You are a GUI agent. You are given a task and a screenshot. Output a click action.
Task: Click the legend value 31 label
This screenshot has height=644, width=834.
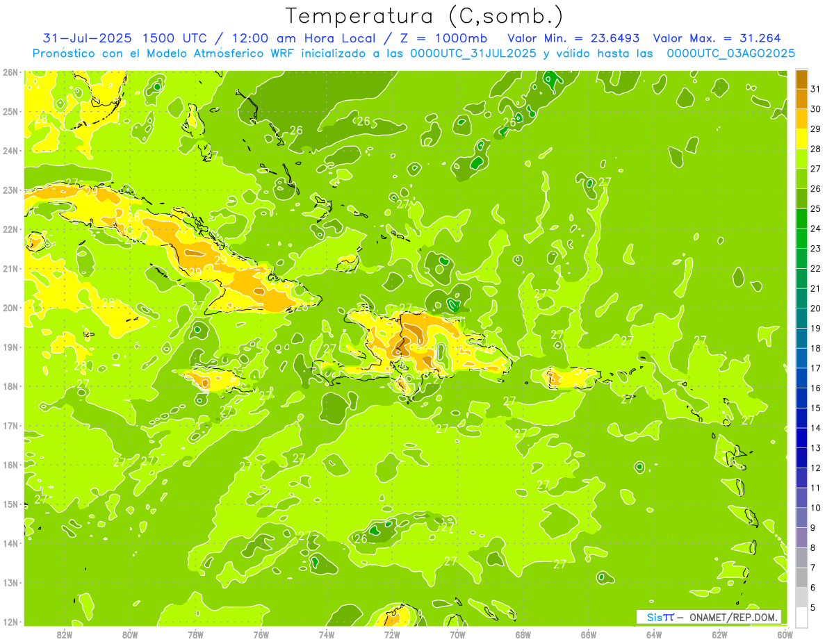(815, 89)
